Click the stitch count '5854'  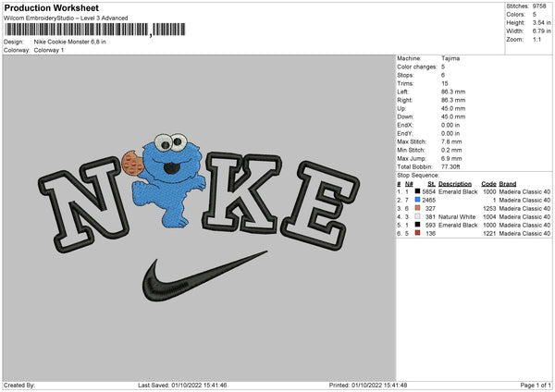click(429, 191)
